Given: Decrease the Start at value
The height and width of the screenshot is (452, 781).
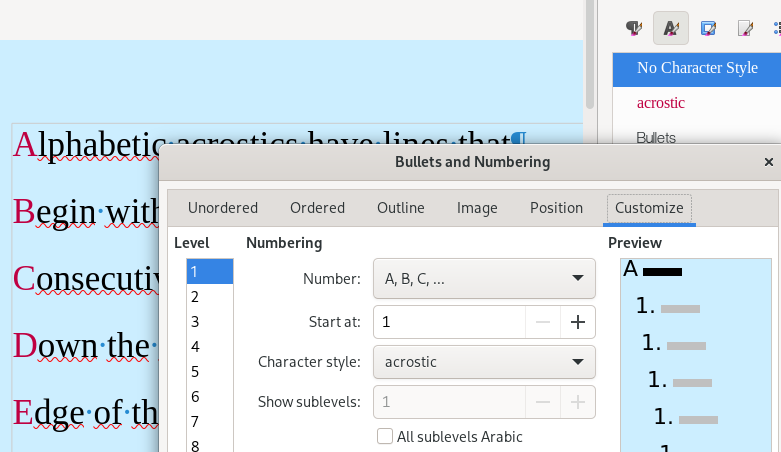Looking at the screenshot, I should [x=543, y=322].
